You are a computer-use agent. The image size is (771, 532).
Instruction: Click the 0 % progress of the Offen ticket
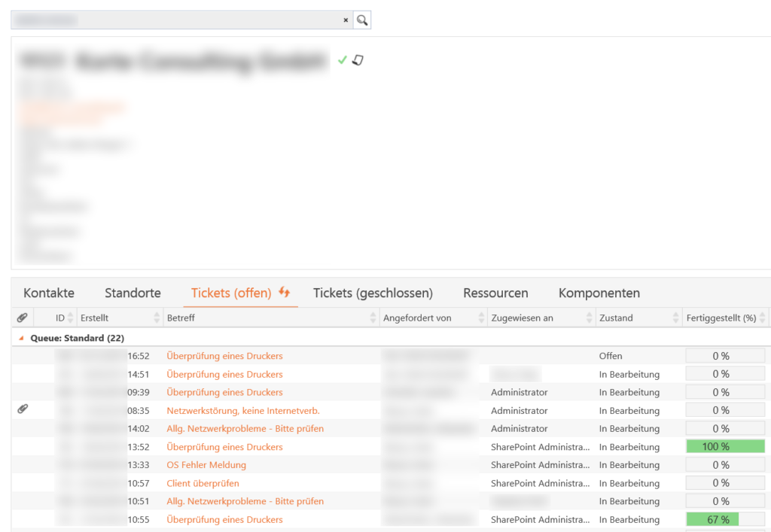point(725,356)
